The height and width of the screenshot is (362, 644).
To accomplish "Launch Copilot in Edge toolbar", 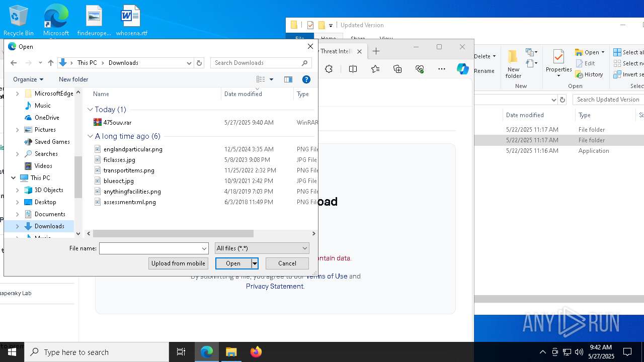I will point(463,69).
